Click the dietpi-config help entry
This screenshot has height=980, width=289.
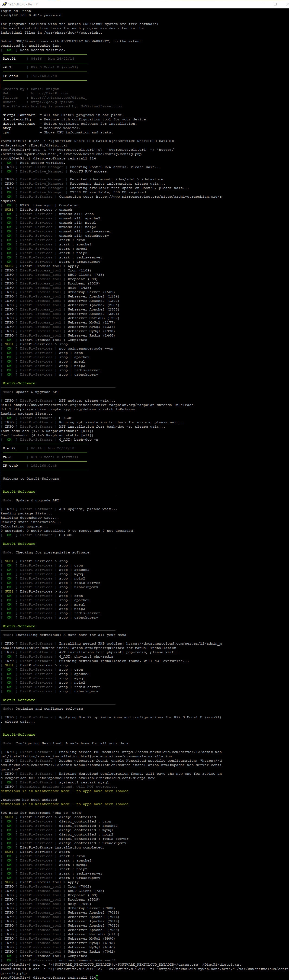(x=75, y=120)
